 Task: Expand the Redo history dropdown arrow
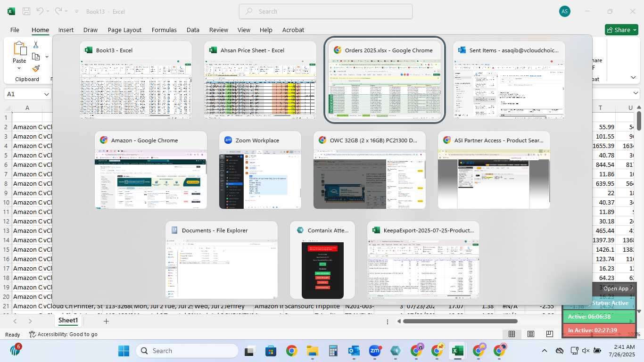click(66, 11)
